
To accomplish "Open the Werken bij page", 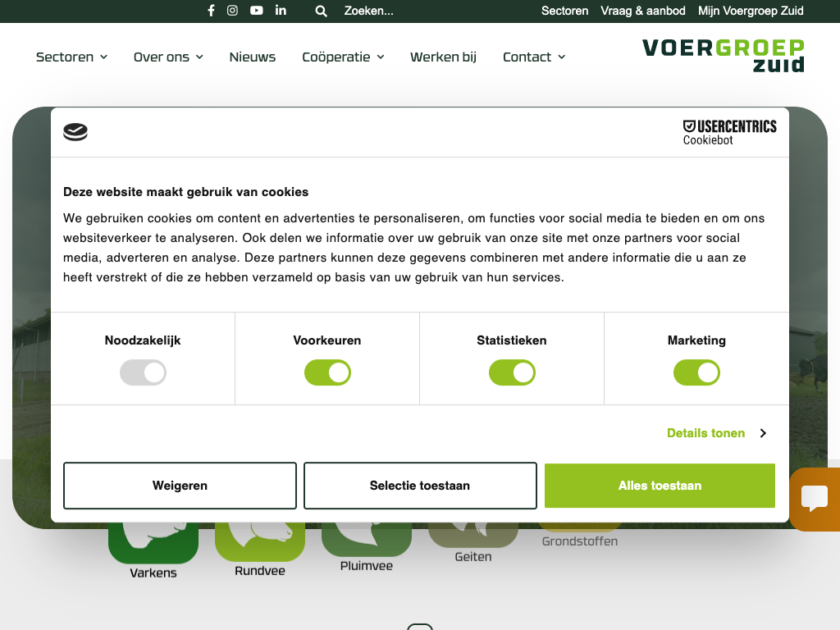I will [443, 57].
